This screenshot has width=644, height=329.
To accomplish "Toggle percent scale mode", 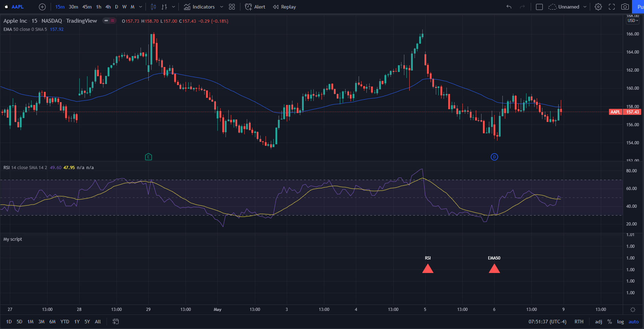I will pyautogui.click(x=610, y=322).
